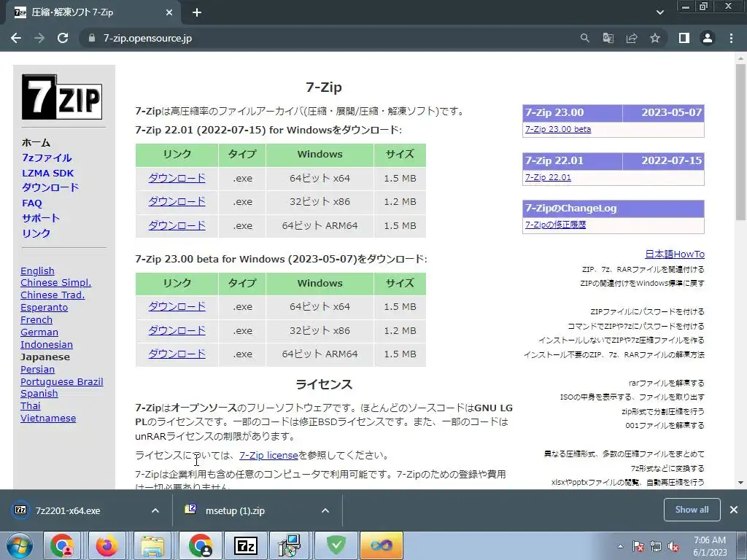
Task: Open new tab with plus button
Action: pyautogui.click(x=197, y=12)
